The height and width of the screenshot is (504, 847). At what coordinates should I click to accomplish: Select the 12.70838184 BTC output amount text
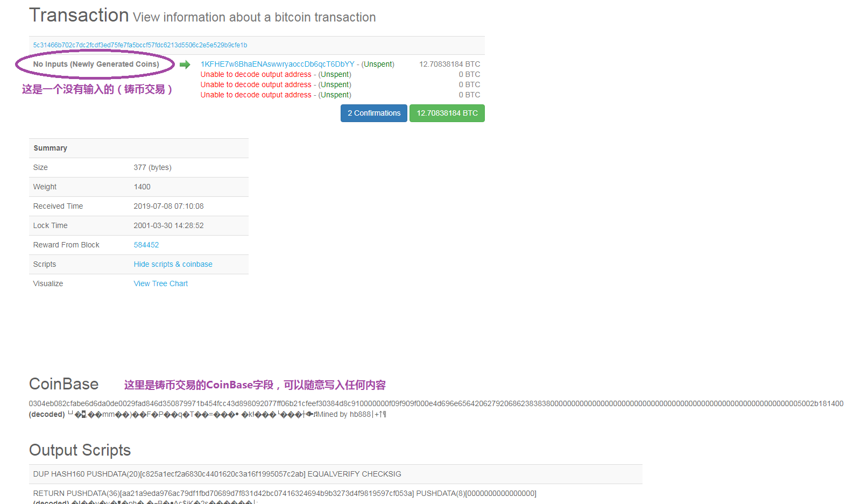(x=449, y=64)
